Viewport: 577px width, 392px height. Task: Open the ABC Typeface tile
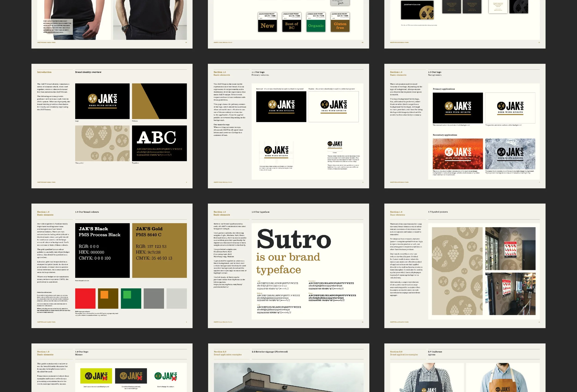point(159,143)
